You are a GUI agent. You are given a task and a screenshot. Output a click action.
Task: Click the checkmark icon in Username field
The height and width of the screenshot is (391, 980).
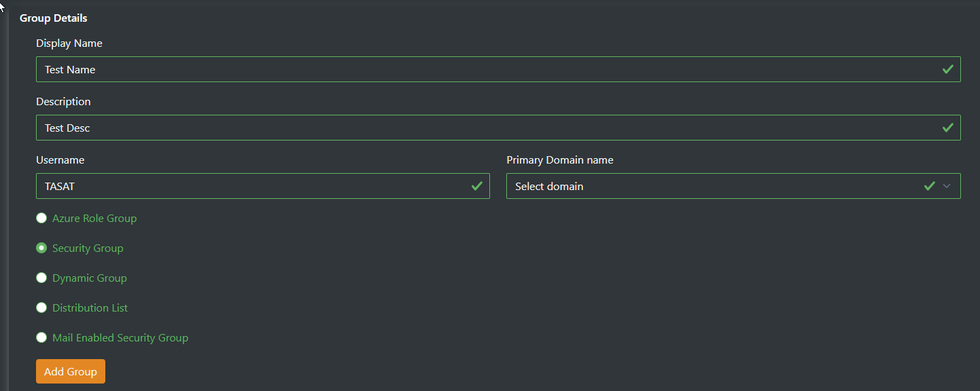[476, 185]
